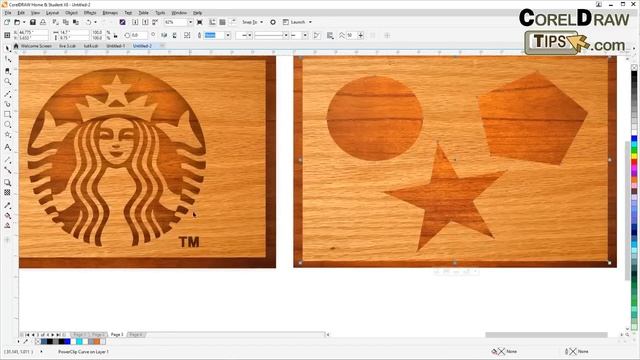Screen dimensions: 640x360
Task: Click the rotation angle input field
Action: [x=139, y=36]
